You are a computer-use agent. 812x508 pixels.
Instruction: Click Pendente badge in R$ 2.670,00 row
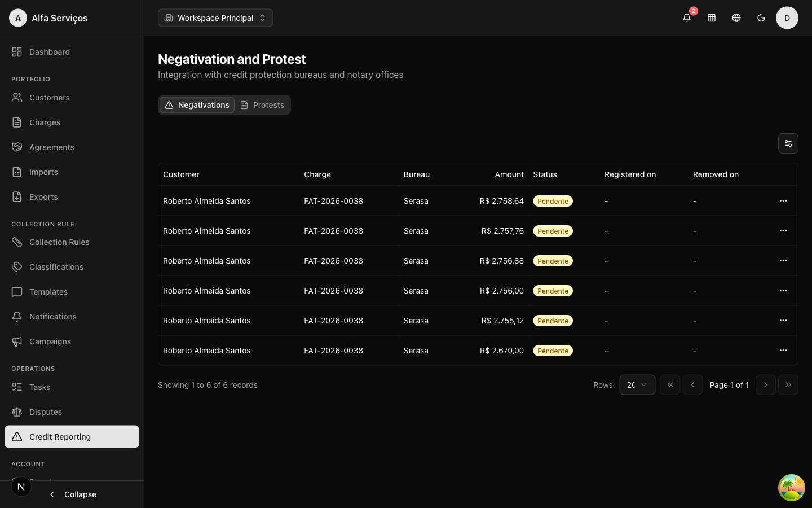(553, 351)
